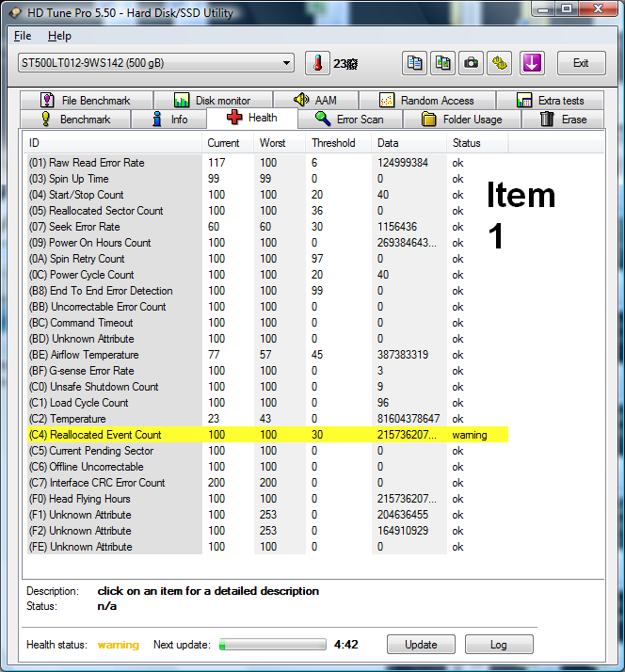The image size is (625, 672).
Task: Click the Log button
Action: pyautogui.click(x=498, y=645)
